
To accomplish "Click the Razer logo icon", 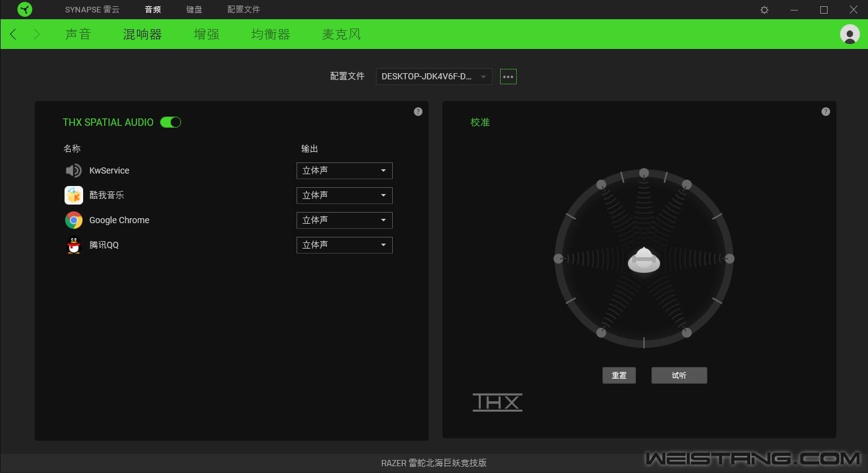I will coord(25,9).
